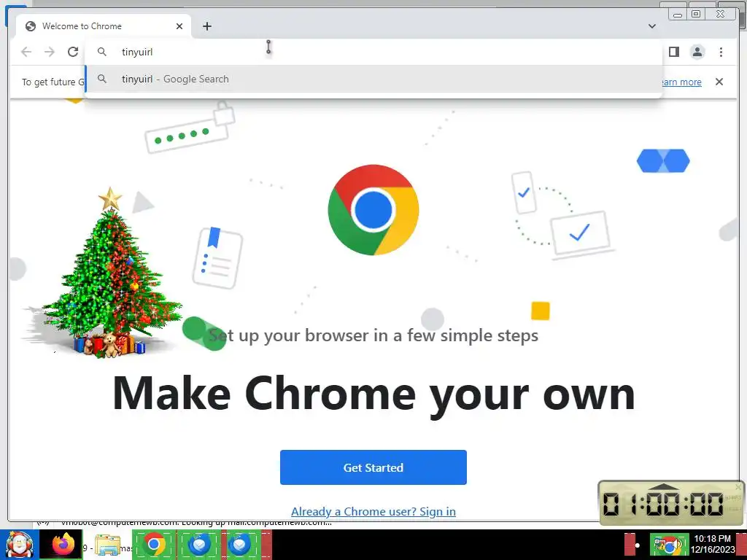Click the Get Started button
747x560 pixels.
tap(373, 467)
